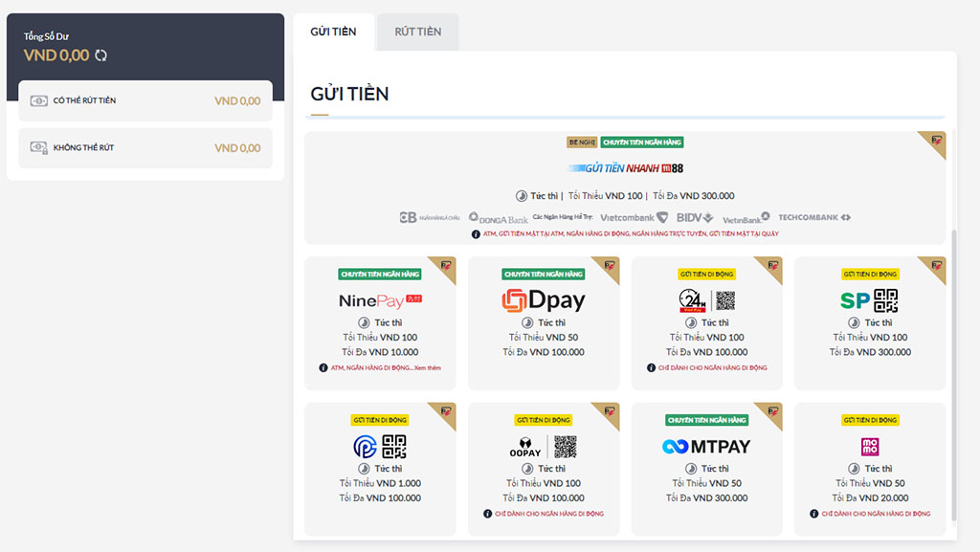The height and width of the screenshot is (552, 980).
Task: Open the GỬI TIỀN tab
Action: coord(333,32)
